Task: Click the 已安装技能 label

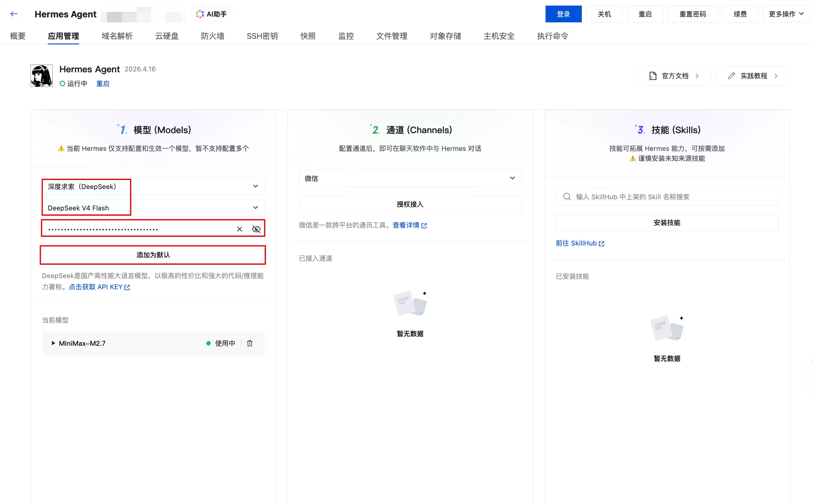Action: click(x=573, y=276)
